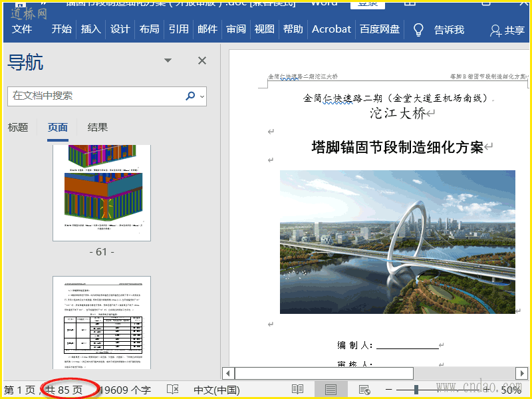Select Print Layout view icon

click(x=331, y=390)
